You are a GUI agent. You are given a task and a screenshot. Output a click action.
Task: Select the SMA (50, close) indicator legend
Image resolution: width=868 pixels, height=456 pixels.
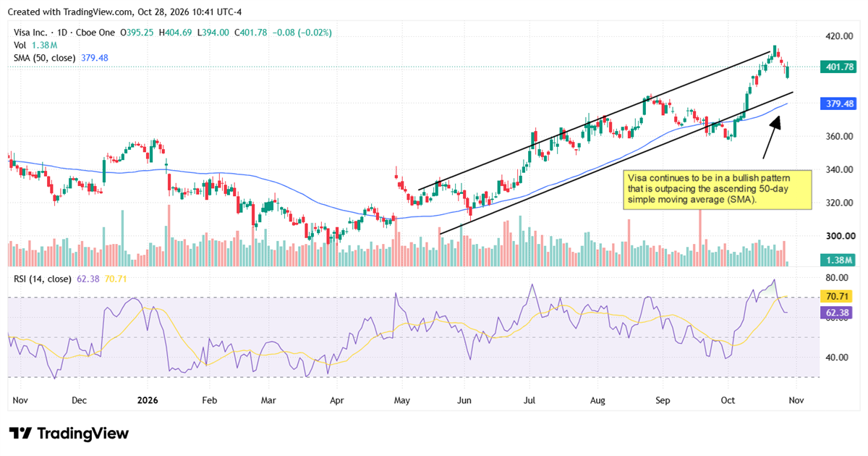(x=45, y=58)
